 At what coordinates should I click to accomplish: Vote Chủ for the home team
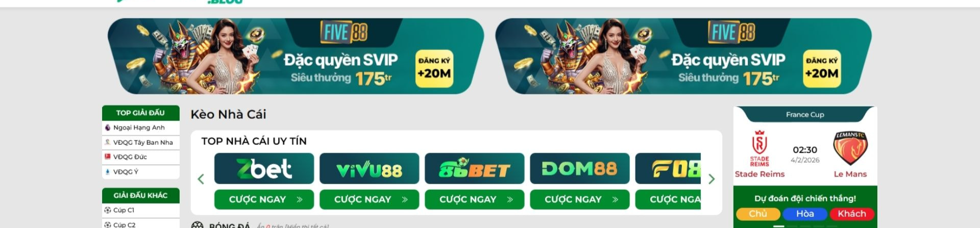[x=758, y=214]
